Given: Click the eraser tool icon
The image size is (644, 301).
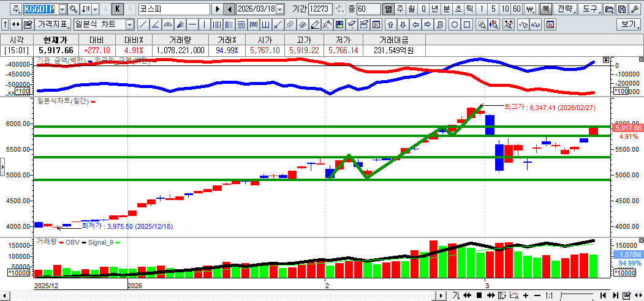Looking at the screenshot, I should 352,24.
